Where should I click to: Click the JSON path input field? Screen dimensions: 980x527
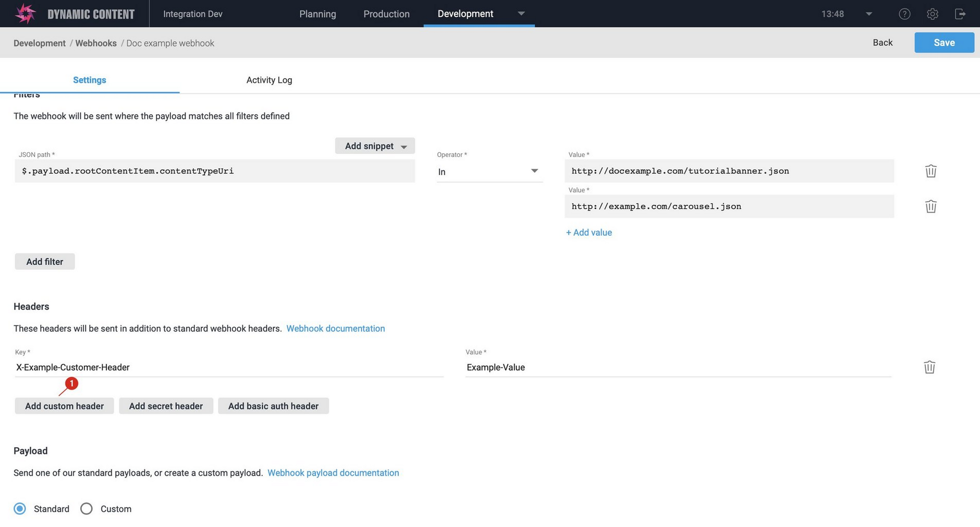coord(215,171)
